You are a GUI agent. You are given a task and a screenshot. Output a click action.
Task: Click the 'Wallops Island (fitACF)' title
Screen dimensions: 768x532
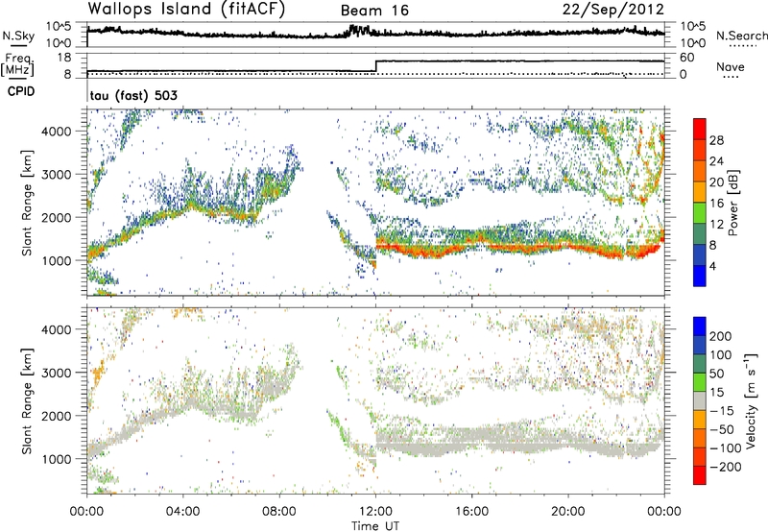click(186, 9)
